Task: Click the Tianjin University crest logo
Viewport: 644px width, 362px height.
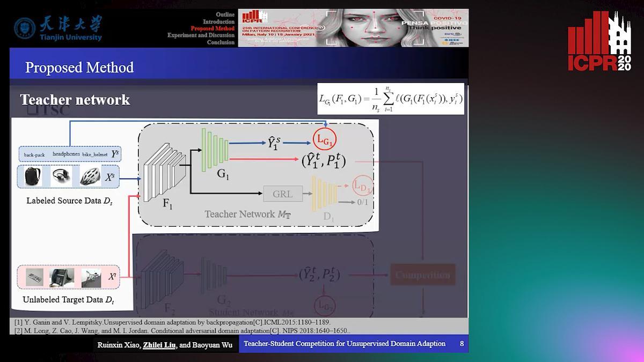Action: pos(25,28)
